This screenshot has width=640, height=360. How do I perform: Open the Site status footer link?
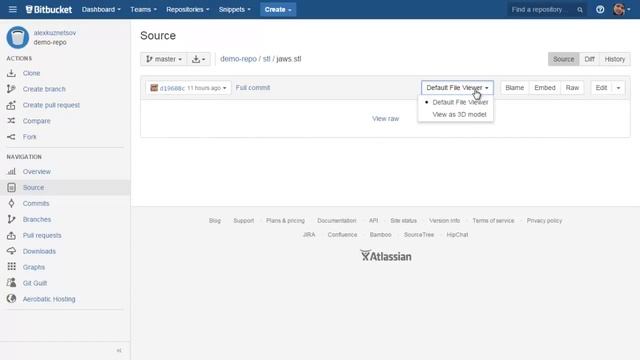[x=403, y=220]
